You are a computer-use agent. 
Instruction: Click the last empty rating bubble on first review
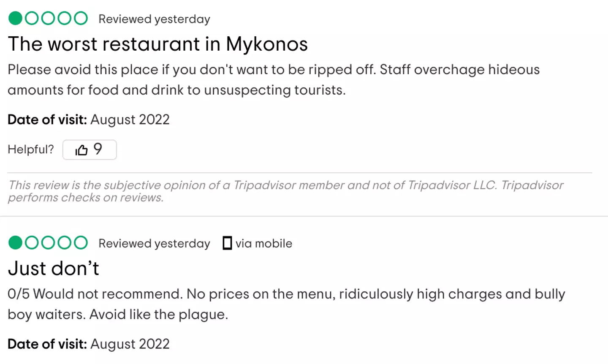(x=80, y=18)
